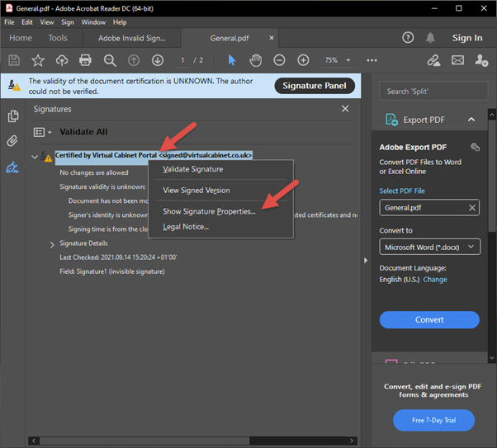Image resolution: width=497 pixels, height=448 pixels.
Task: Click the Search 'Split' input field
Action: [433, 92]
